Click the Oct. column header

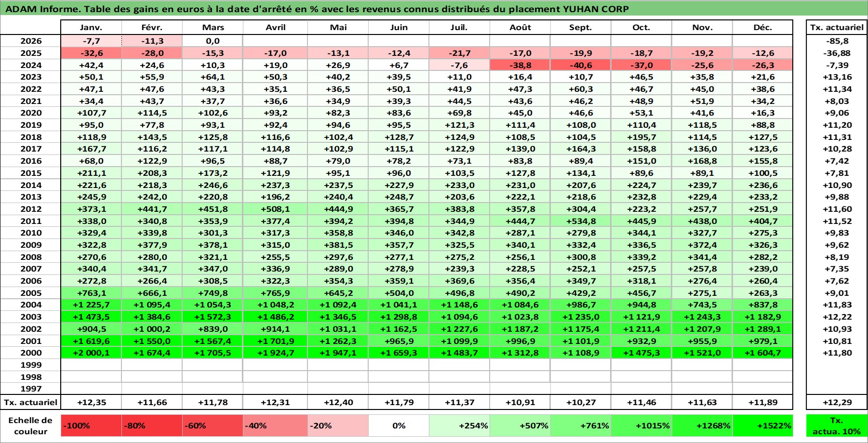[642, 27]
